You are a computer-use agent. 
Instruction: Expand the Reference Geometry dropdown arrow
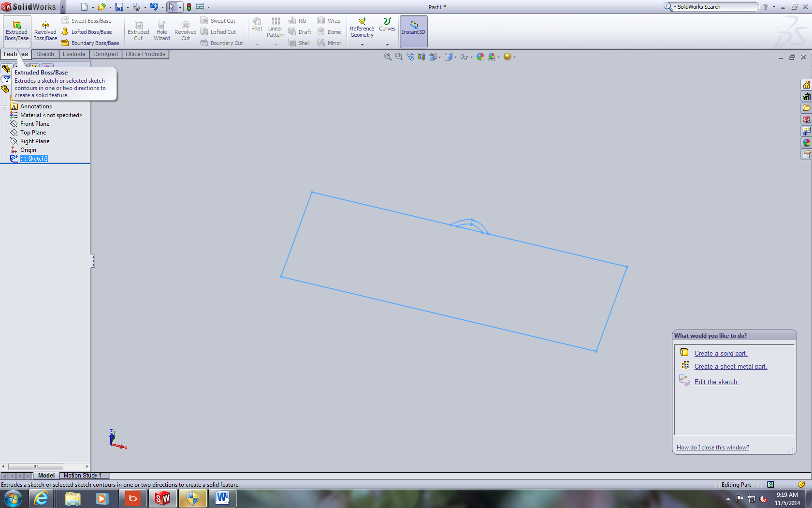pyautogui.click(x=362, y=45)
